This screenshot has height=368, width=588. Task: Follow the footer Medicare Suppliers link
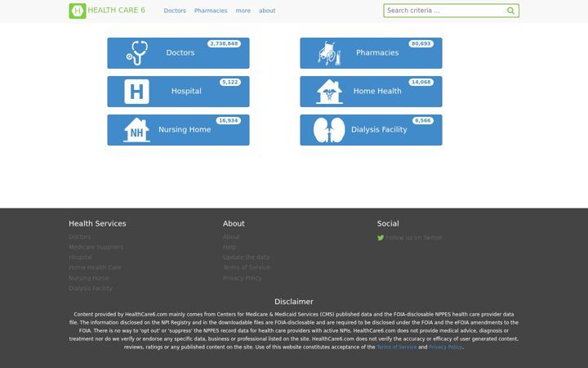[x=96, y=247]
